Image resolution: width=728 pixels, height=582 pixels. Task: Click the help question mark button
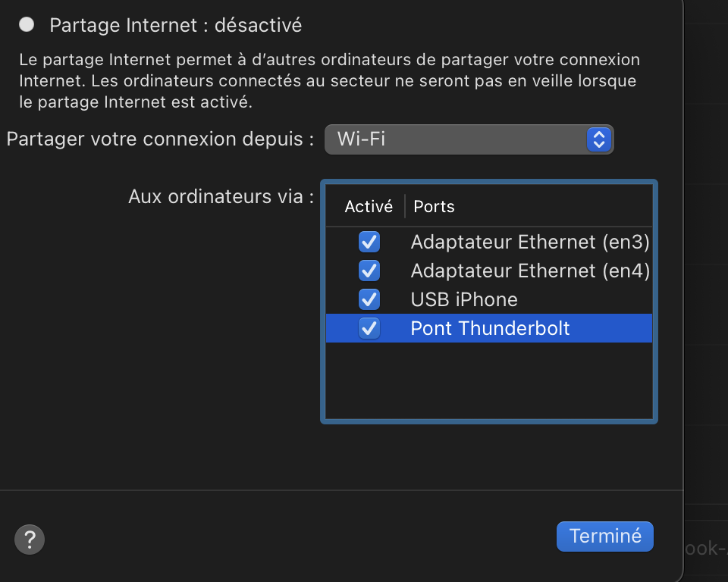pos(30,540)
